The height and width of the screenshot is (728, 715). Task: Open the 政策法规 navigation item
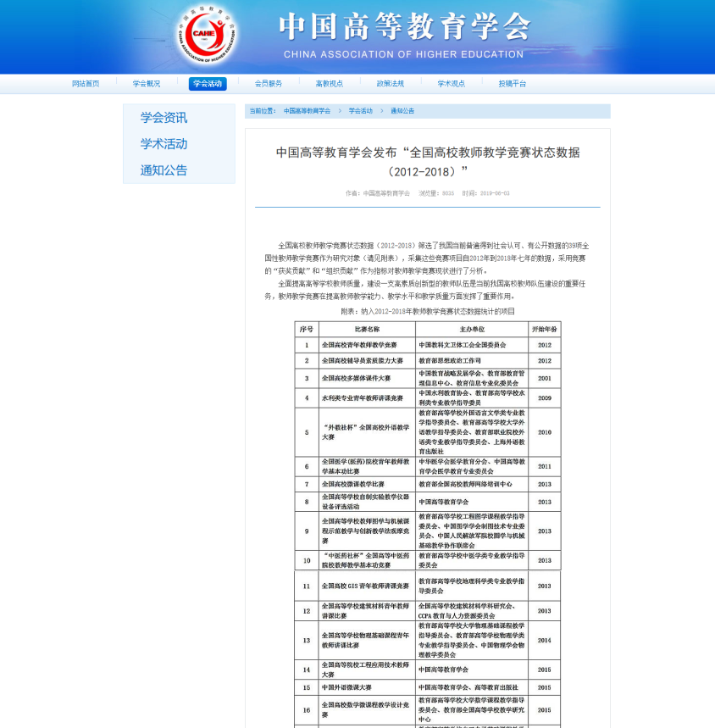(391, 84)
